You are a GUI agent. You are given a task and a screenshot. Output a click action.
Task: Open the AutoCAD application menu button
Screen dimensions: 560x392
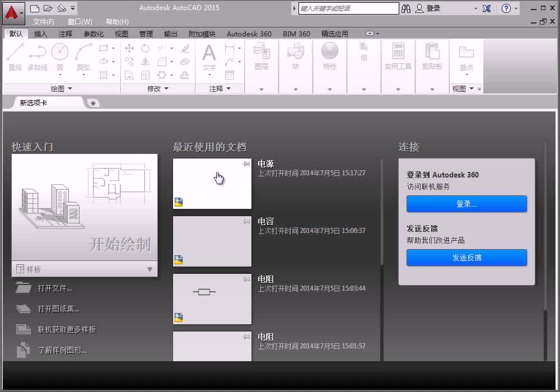[13, 13]
